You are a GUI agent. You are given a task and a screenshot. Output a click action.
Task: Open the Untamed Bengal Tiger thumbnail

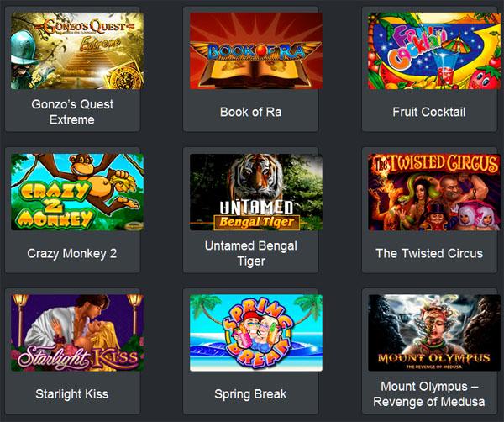point(256,192)
